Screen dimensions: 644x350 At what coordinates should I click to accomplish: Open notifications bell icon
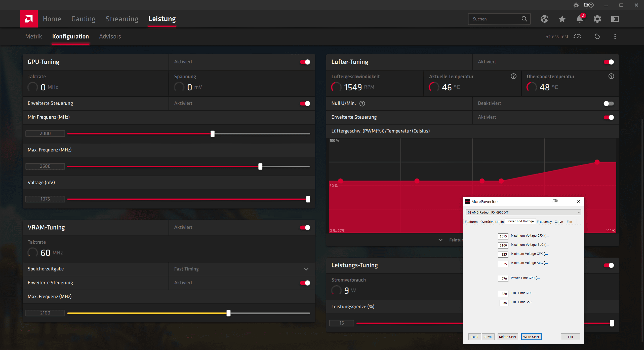[x=580, y=19]
